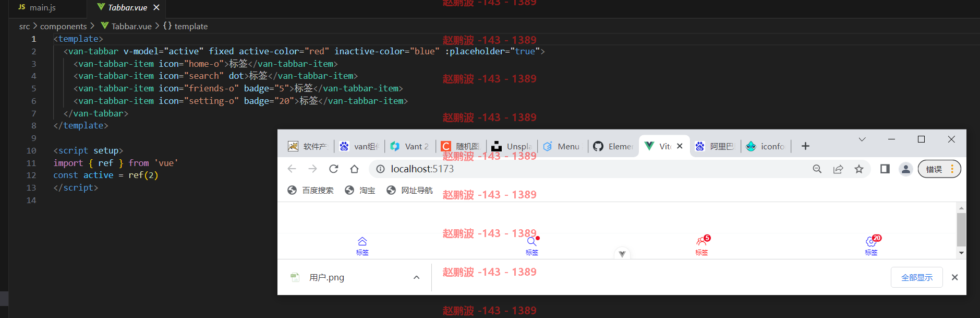The image size is (980, 318).
Task: Click 'ref(2)' on line 12
Action: pyautogui.click(x=143, y=175)
